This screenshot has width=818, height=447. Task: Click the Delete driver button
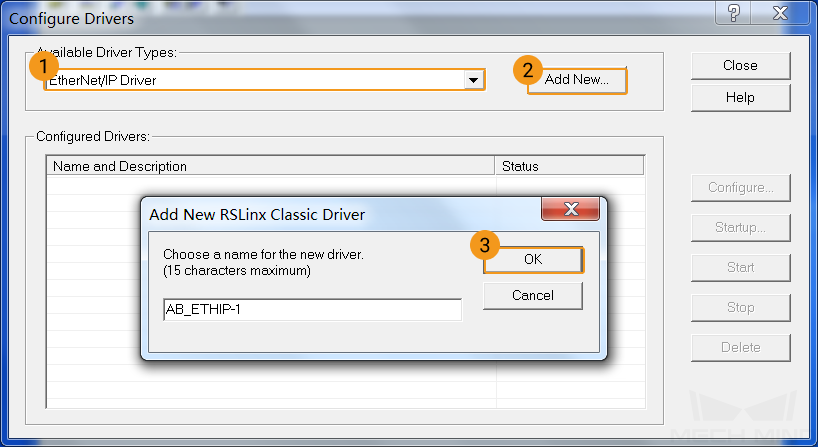pyautogui.click(x=740, y=347)
